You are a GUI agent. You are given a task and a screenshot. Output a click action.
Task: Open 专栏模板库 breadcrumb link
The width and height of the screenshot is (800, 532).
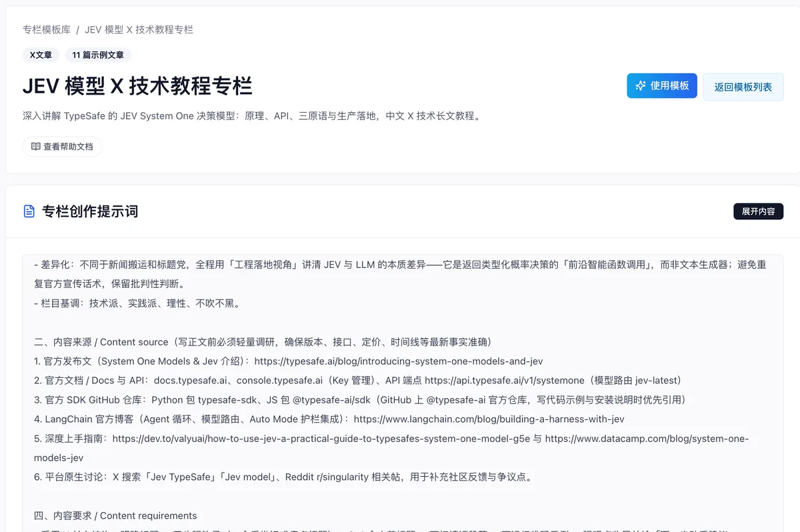point(47,30)
